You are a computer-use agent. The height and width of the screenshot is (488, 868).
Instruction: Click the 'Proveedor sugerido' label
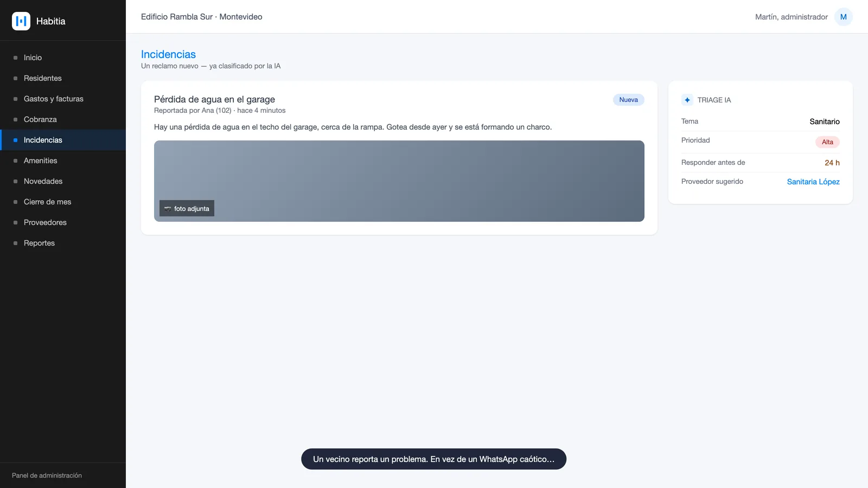[712, 182]
